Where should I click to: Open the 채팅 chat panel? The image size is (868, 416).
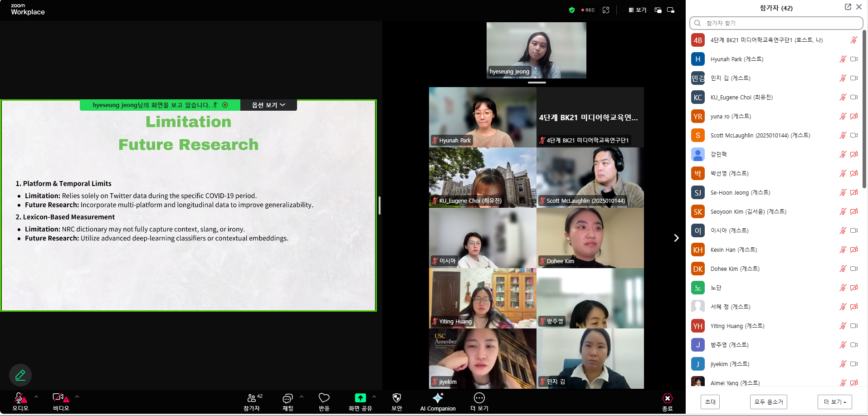(288, 401)
